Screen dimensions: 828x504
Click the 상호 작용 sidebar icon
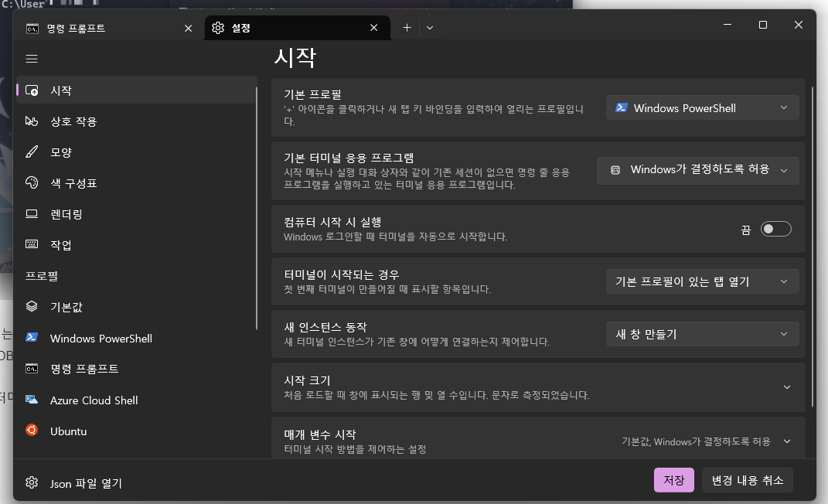[32, 121]
